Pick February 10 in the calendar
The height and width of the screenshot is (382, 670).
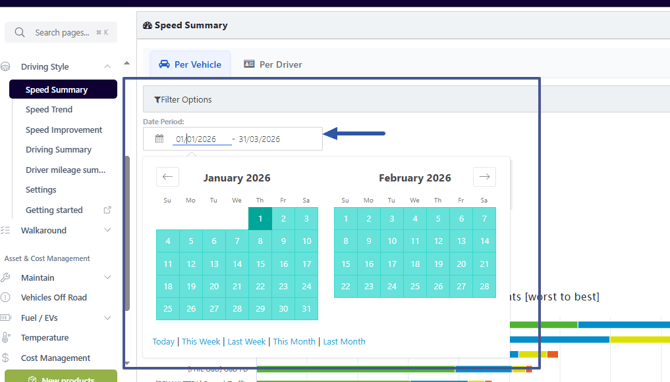click(392, 241)
